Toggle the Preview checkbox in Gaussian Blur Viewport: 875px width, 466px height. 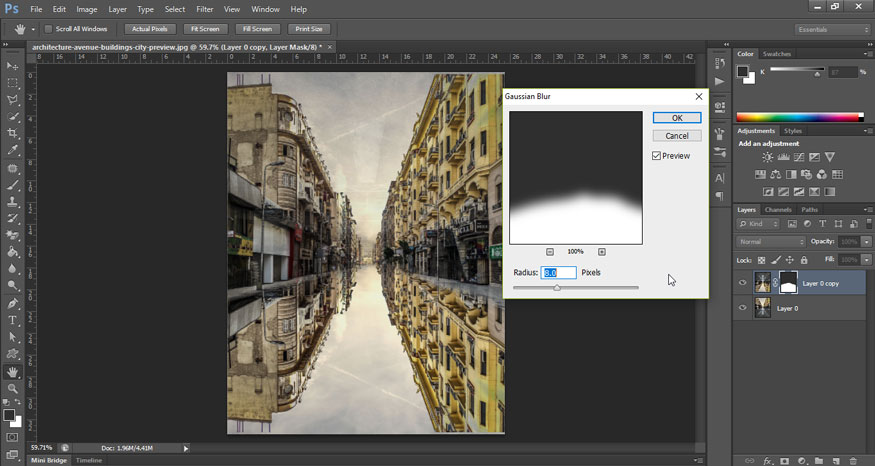pos(657,156)
